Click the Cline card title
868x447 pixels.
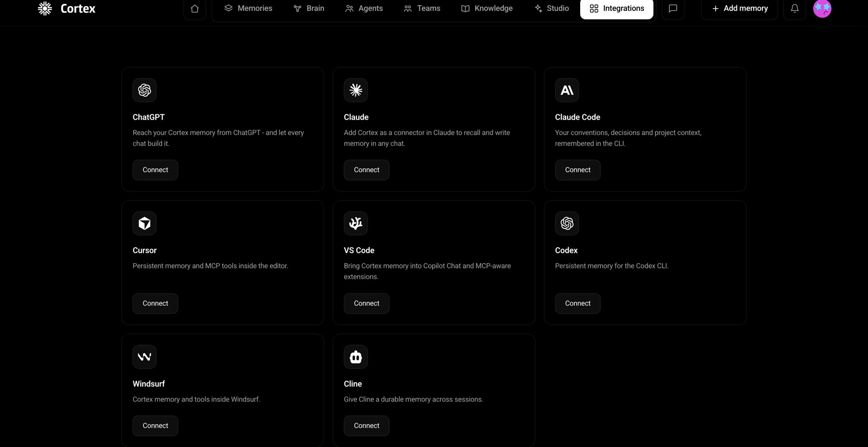tap(353, 384)
